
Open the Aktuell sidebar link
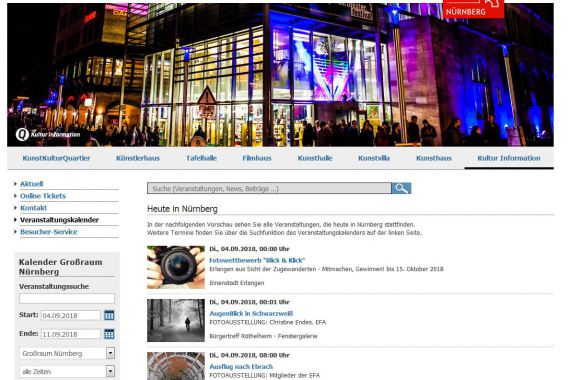[31, 184]
